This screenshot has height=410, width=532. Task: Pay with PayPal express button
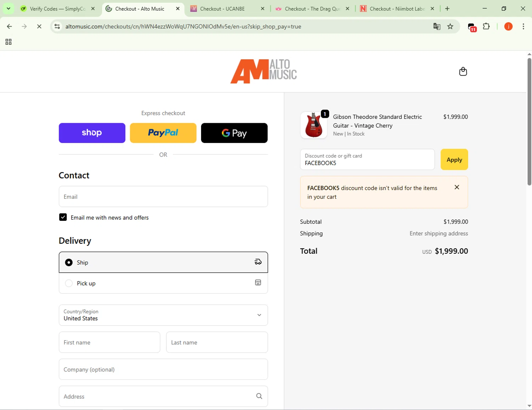163,133
